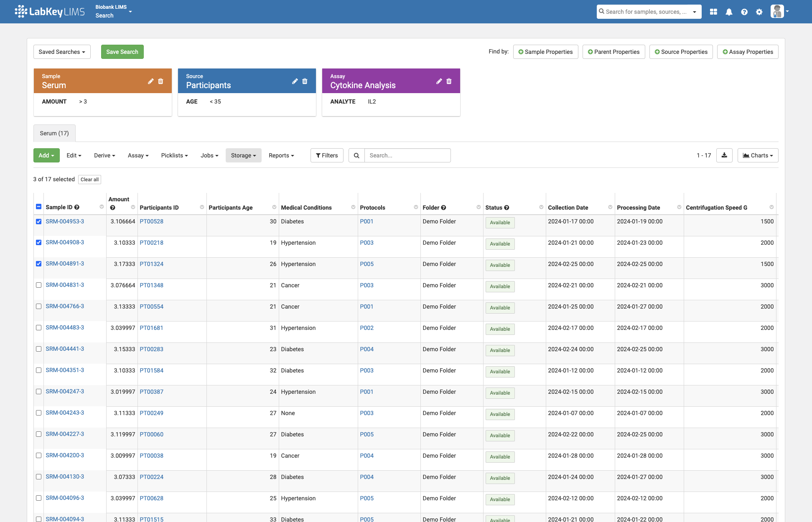Uncheck the row SRM-004908-3
This screenshot has width=812, height=522.
pos(39,242)
